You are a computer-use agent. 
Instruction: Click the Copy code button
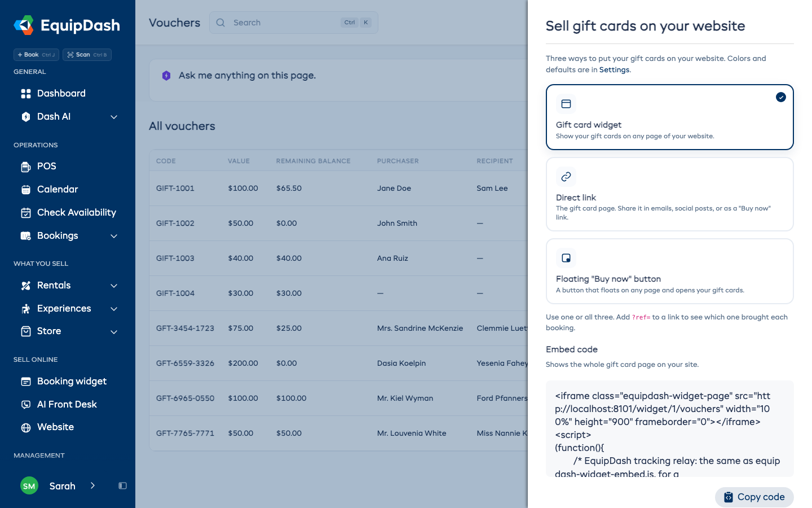point(754,497)
